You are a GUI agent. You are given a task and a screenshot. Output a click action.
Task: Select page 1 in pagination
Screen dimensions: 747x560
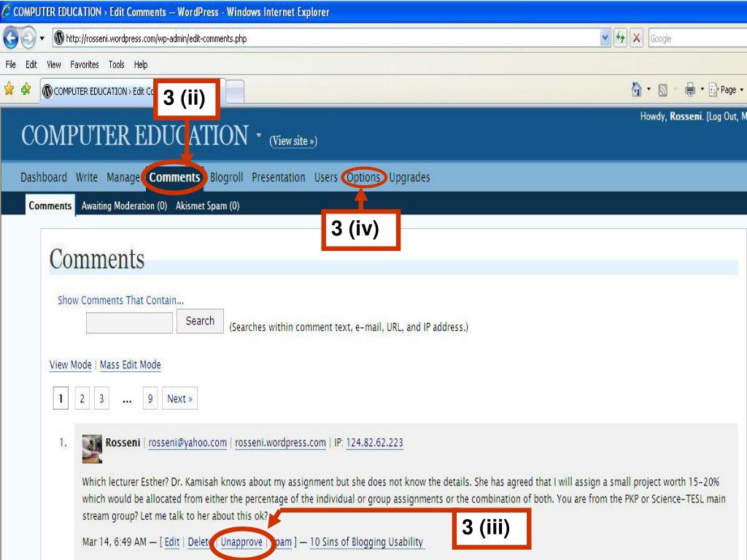(x=61, y=398)
